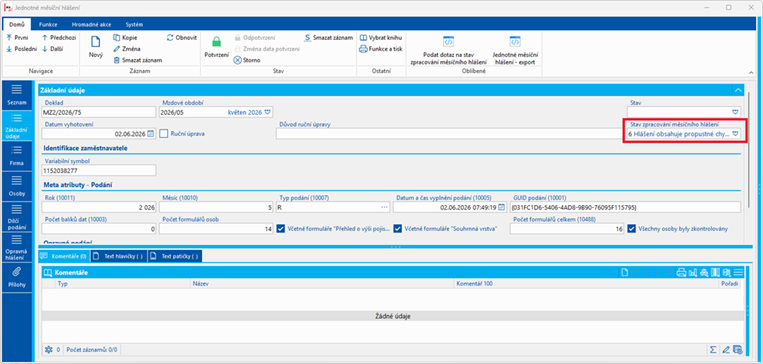This screenshot has height=364, width=763.
Task: Toggle the Ruční úprava checkbox
Action: click(x=164, y=133)
